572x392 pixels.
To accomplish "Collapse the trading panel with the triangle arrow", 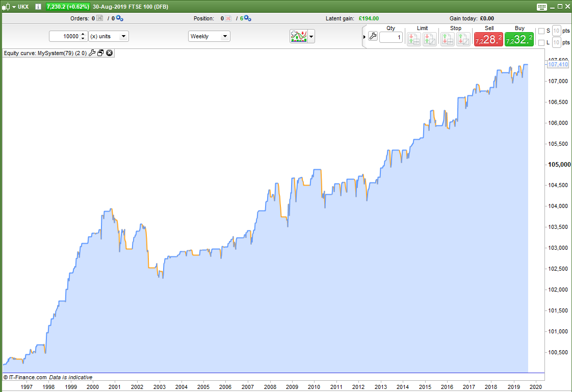I will coord(365,37).
